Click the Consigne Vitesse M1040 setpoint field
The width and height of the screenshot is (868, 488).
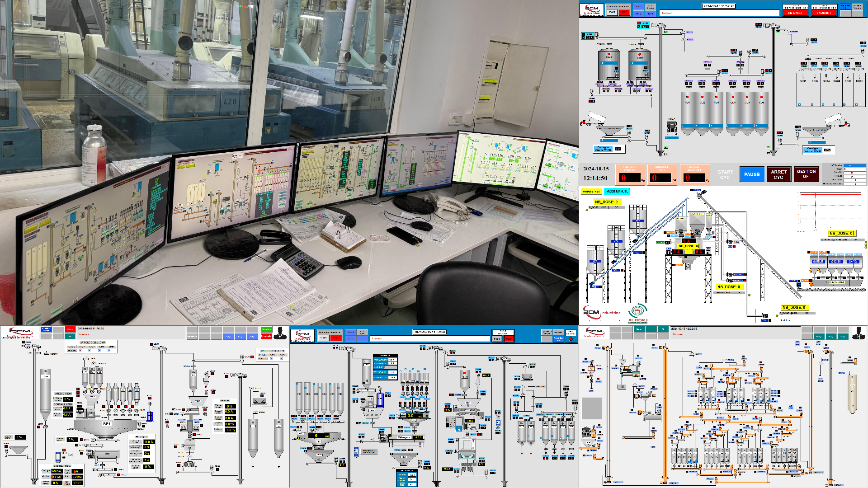[618, 149]
